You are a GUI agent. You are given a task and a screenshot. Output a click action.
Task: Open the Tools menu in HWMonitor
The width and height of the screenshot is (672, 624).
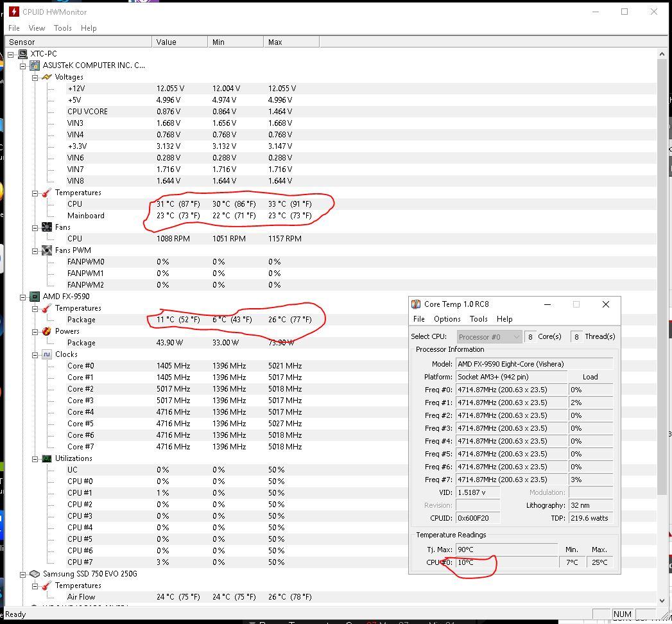(62, 28)
